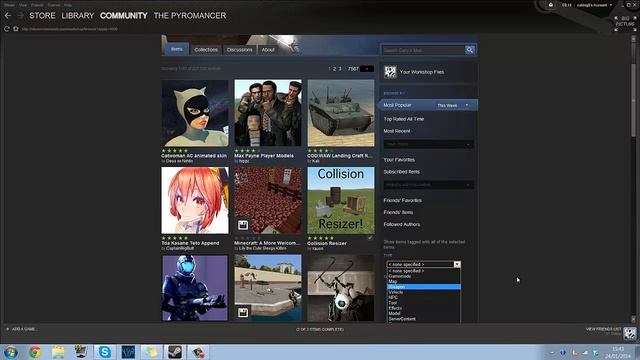Open sticky notes taskbar icon
Image resolution: width=640 pixels, height=360 pixels.
point(151,352)
